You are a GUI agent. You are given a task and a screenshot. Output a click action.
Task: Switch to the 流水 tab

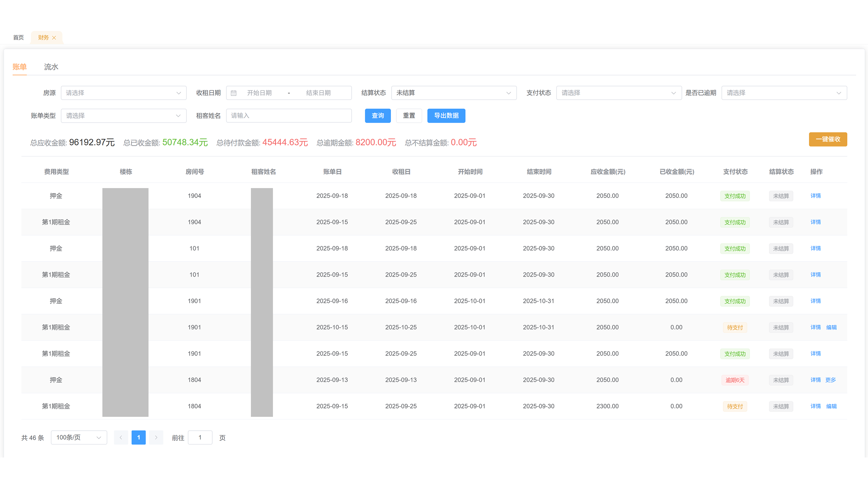51,67
